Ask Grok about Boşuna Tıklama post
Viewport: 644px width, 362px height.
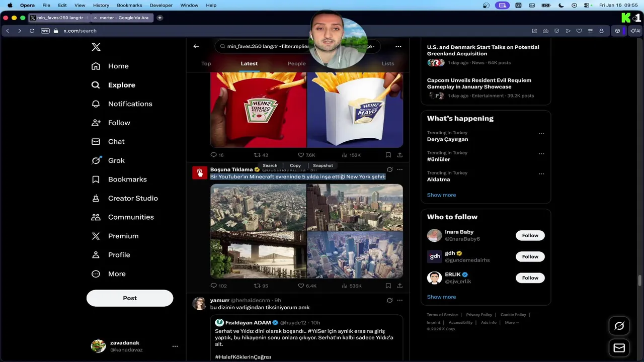point(389,169)
